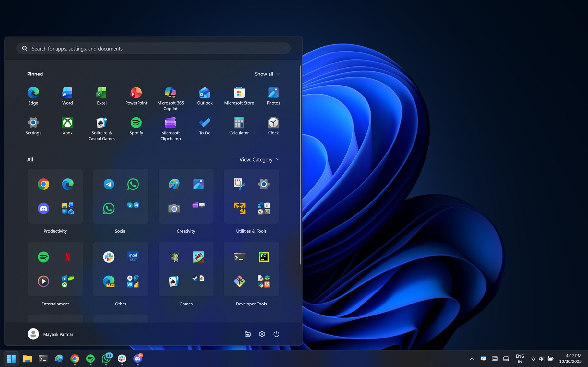
Task: Launch Paint from the taskbar
Action: (x=59, y=359)
